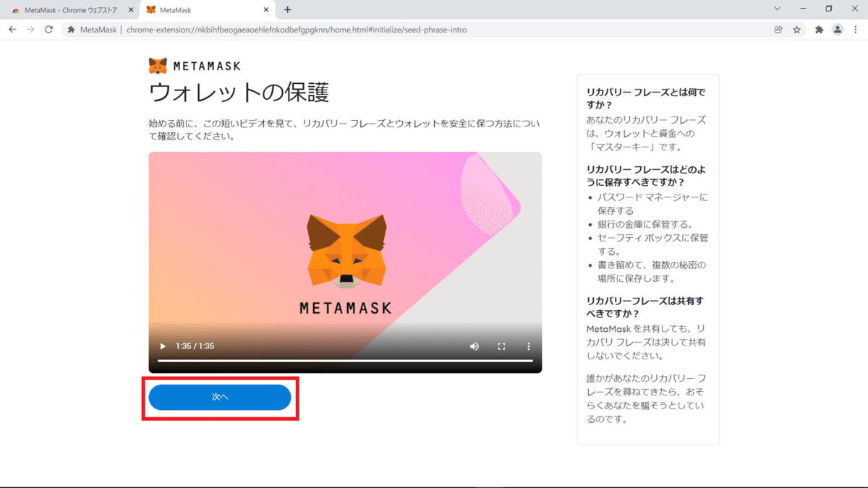This screenshot has height=488, width=868.
Task: Open the Extensions puzzle menu in the toolbar
Action: (x=820, y=30)
